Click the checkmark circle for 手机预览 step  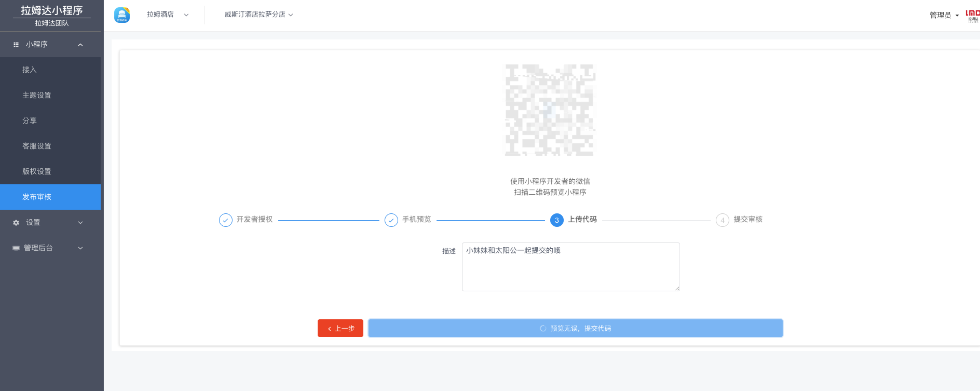tap(391, 220)
